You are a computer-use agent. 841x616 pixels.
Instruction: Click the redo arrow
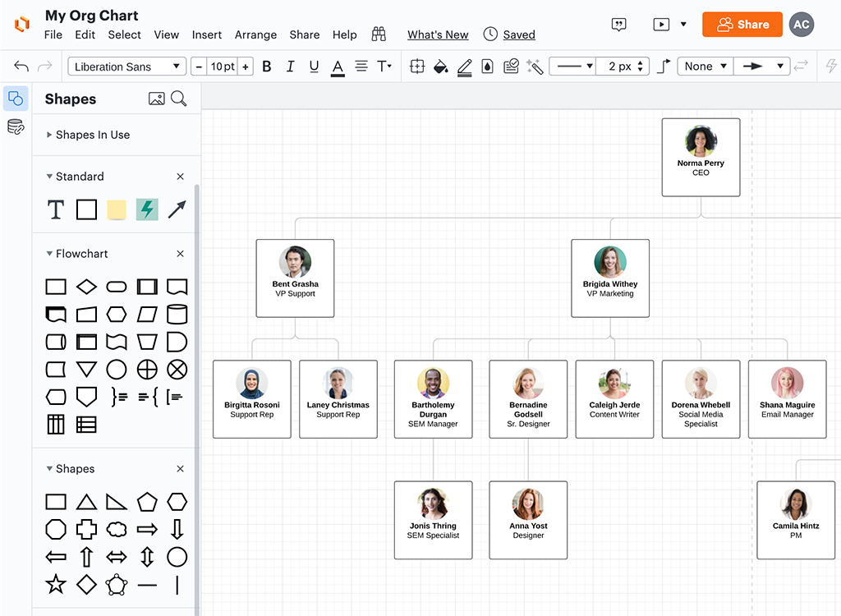[x=45, y=66]
